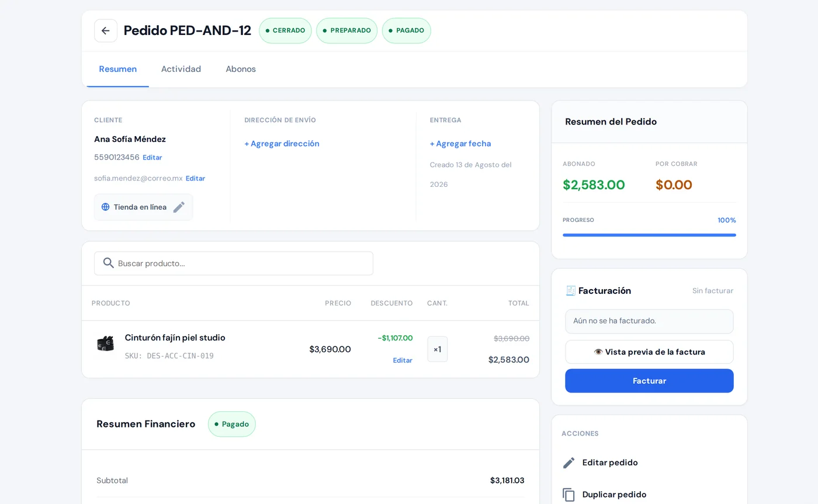Edit the discount of -$1,107.00
The image size is (818, 504).
[x=403, y=360]
